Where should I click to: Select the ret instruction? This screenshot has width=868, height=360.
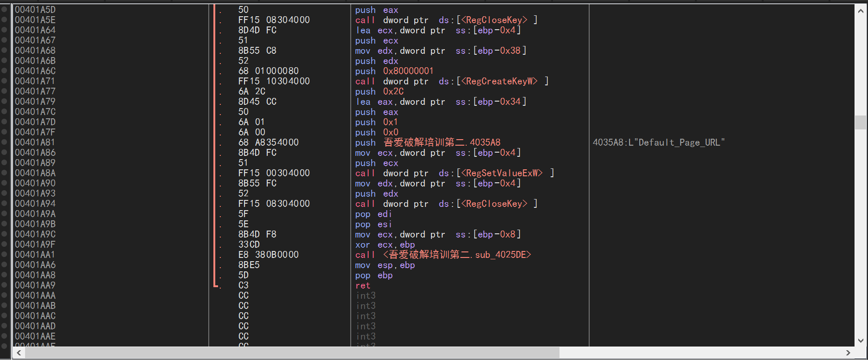pyautogui.click(x=363, y=285)
